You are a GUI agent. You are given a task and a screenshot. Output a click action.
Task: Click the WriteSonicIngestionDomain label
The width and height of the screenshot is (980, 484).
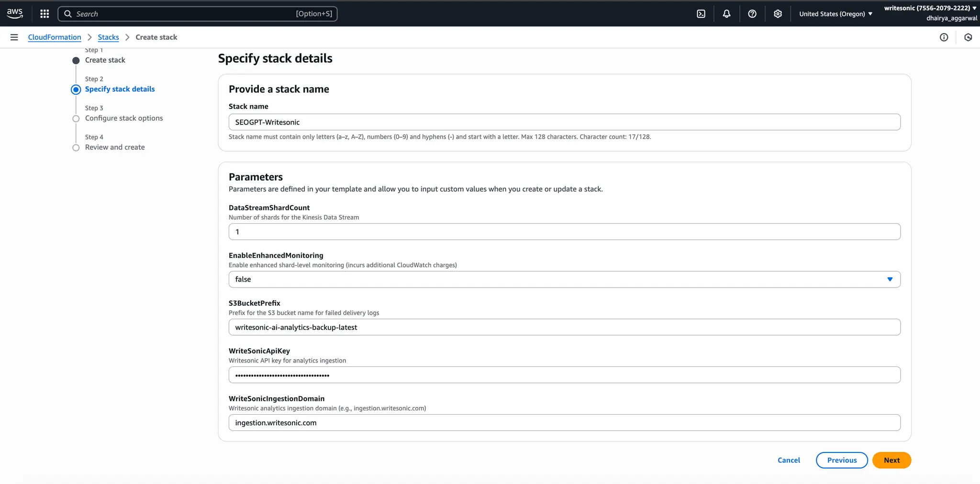[x=277, y=399]
